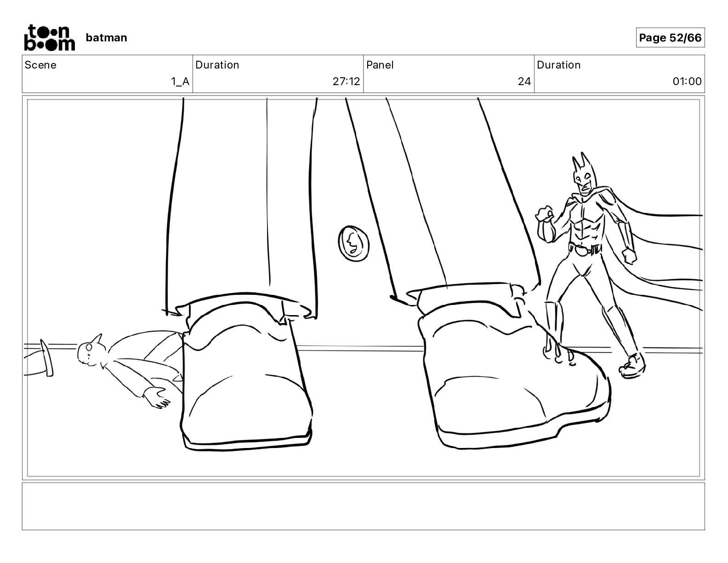This screenshot has height=563, width=728.
Task: Click the storyboard panel drawing
Action: [x=364, y=288]
